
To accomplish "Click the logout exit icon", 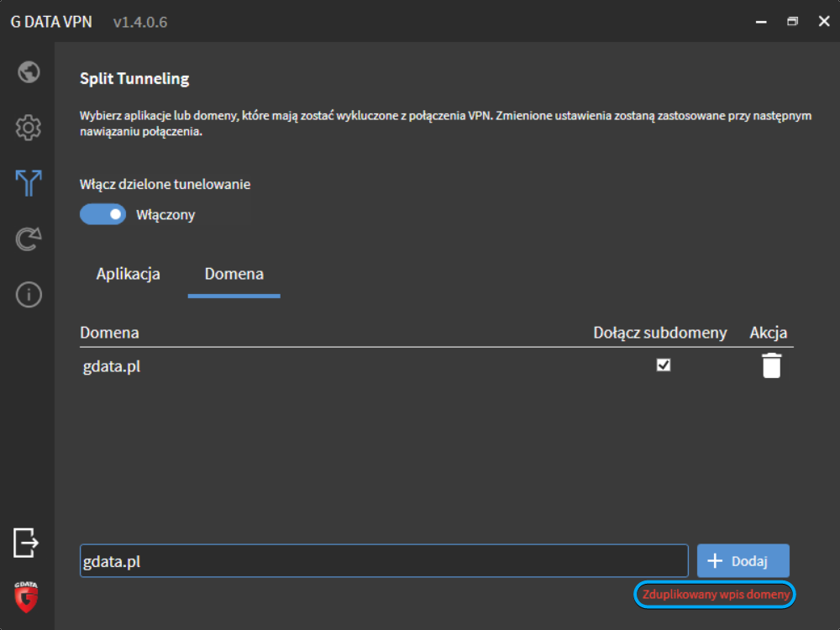I will coord(26,543).
